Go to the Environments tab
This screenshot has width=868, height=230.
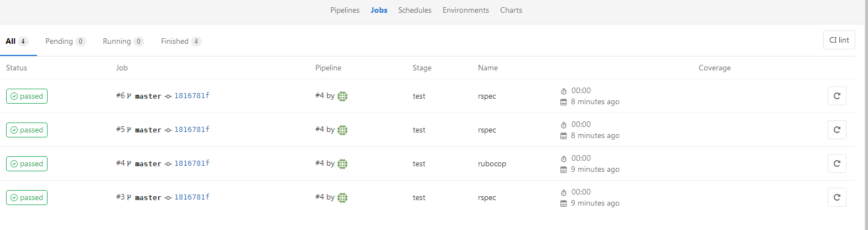coord(465,10)
